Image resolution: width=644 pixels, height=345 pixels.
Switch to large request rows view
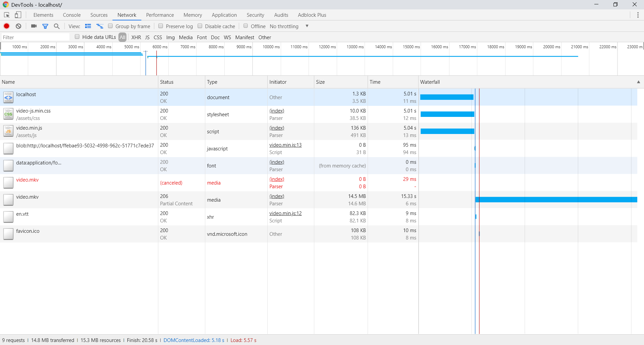(x=88, y=26)
